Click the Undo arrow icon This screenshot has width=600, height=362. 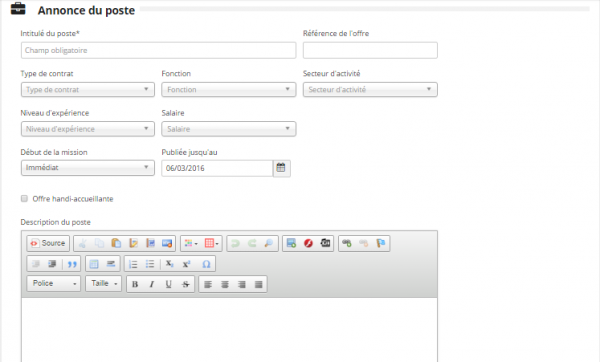click(x=235, y=243)
